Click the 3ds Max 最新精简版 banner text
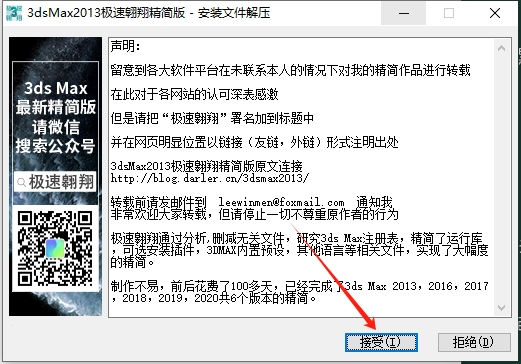This screenshot has width=521, height=364. pyautogui.click(x=56, y=98)
